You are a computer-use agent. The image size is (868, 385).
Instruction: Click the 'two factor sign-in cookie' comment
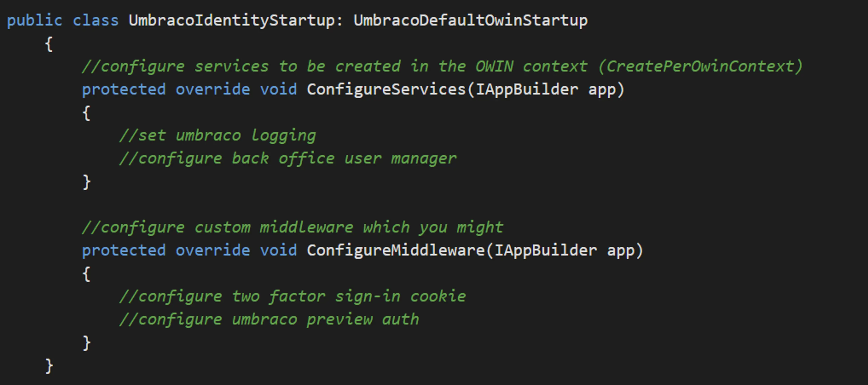pyautogui.click(x=292, y=296)
